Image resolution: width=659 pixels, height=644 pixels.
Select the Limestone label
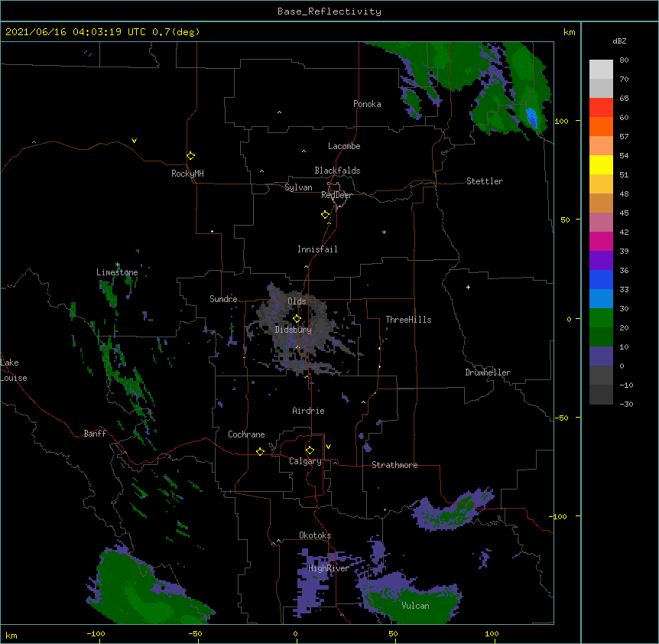coord(117,272)
